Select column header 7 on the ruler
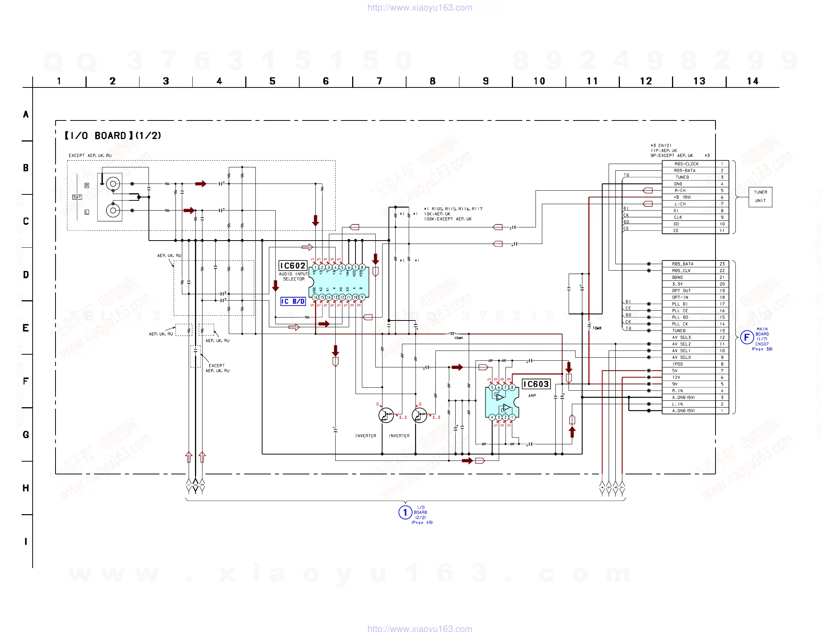Image resolution: width=840 pixels, height=632 pixels. pos(379,81)
